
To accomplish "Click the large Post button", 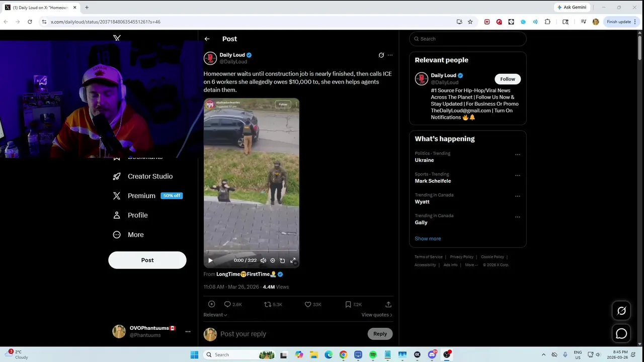I will coord(147,260).
